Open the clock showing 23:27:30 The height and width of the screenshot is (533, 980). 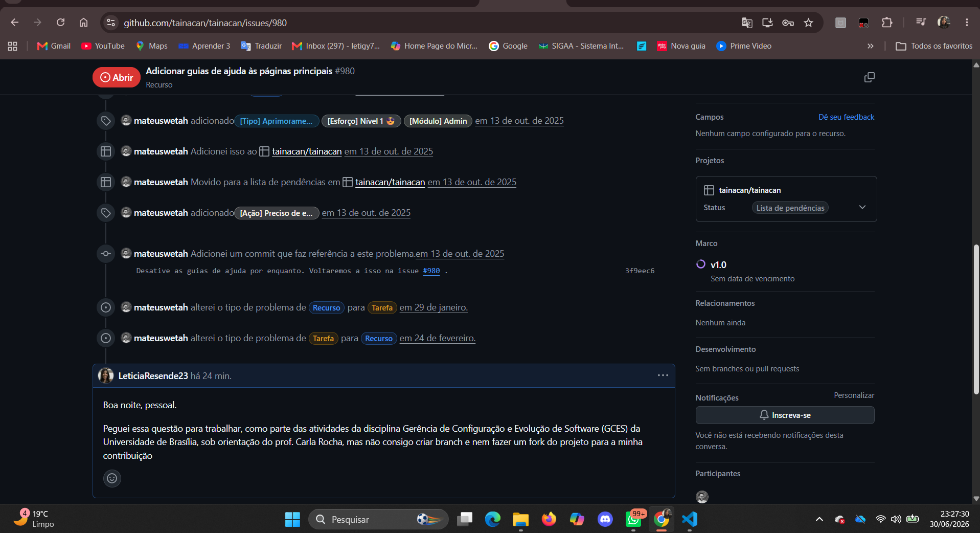click(949, 519)
